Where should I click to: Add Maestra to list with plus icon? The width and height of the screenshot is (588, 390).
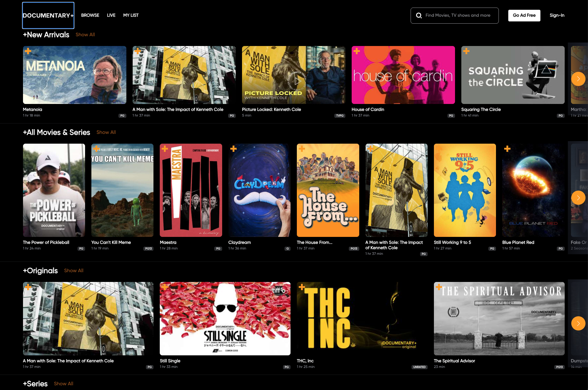pos(165,149)
